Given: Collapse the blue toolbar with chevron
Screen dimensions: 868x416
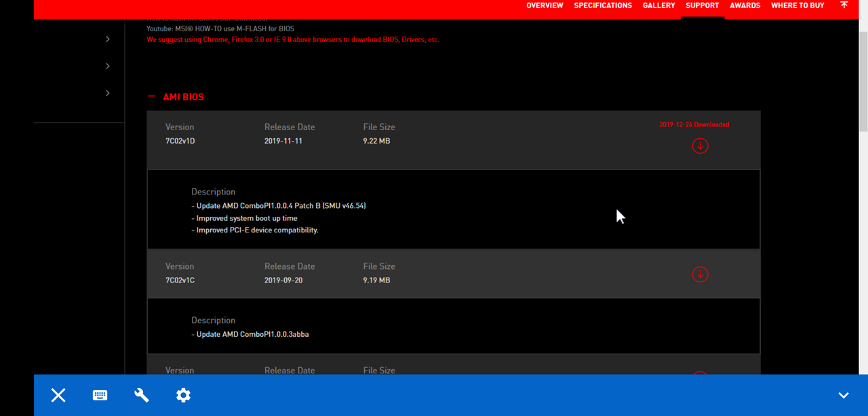Looking at the screenshot, I should coord(844,396).
